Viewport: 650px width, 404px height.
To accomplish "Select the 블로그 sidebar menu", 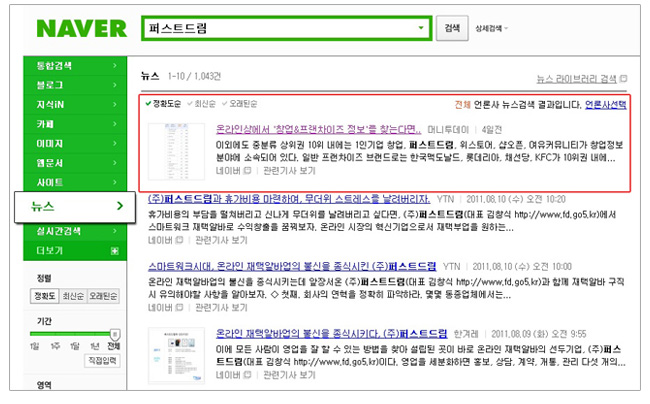I will click(x=75, y=85).
